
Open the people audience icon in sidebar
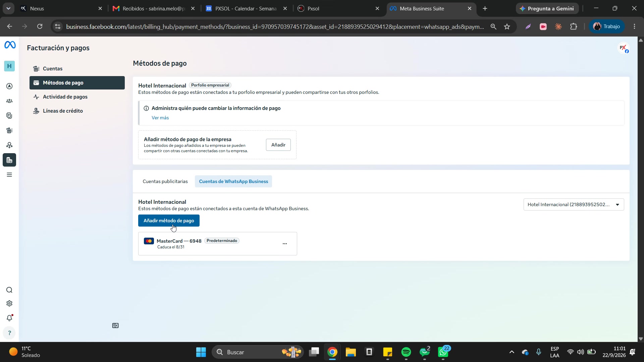click(9, 101)
